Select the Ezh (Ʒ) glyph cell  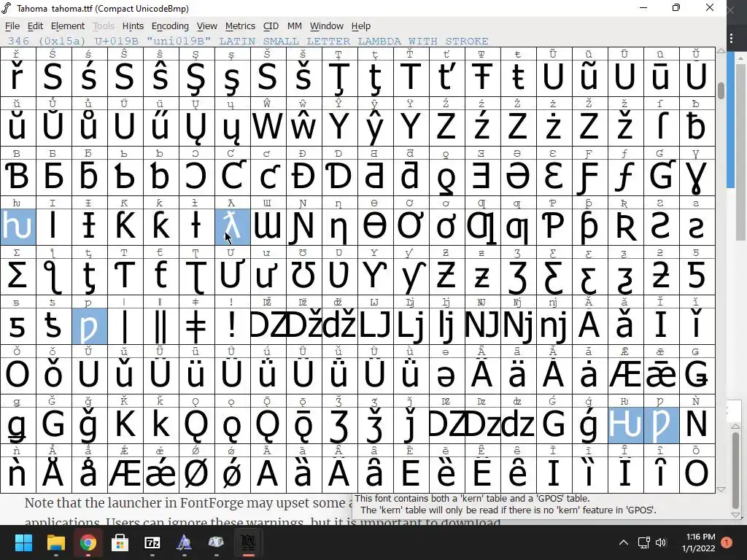pos(519,276)
